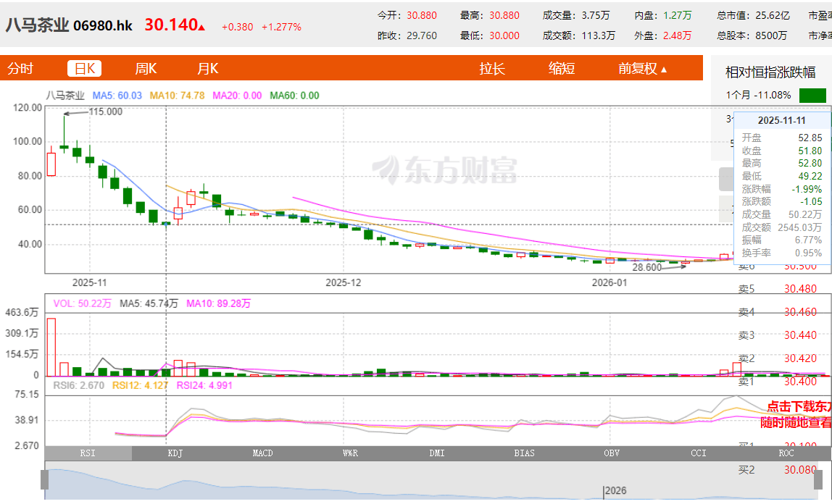Open the CCI indicator tab
The width and height of the screenshot is (832, 504).
tap(699, 453)
